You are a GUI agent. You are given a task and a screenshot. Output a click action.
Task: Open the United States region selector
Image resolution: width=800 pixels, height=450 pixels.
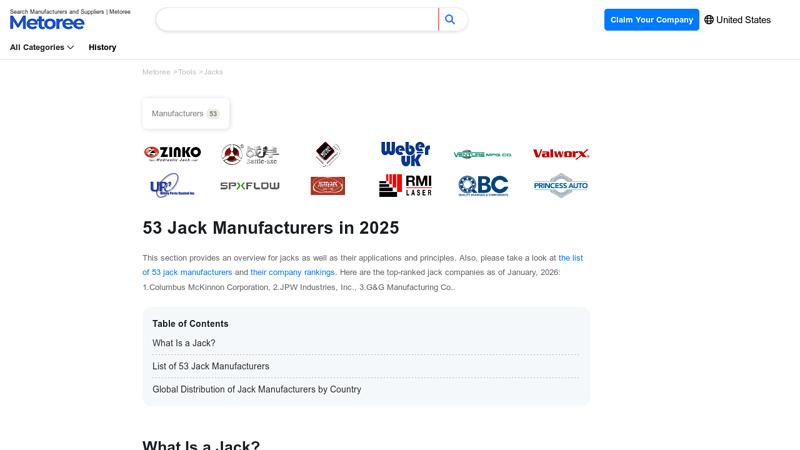pyautogui.click(x=738, y=20)
